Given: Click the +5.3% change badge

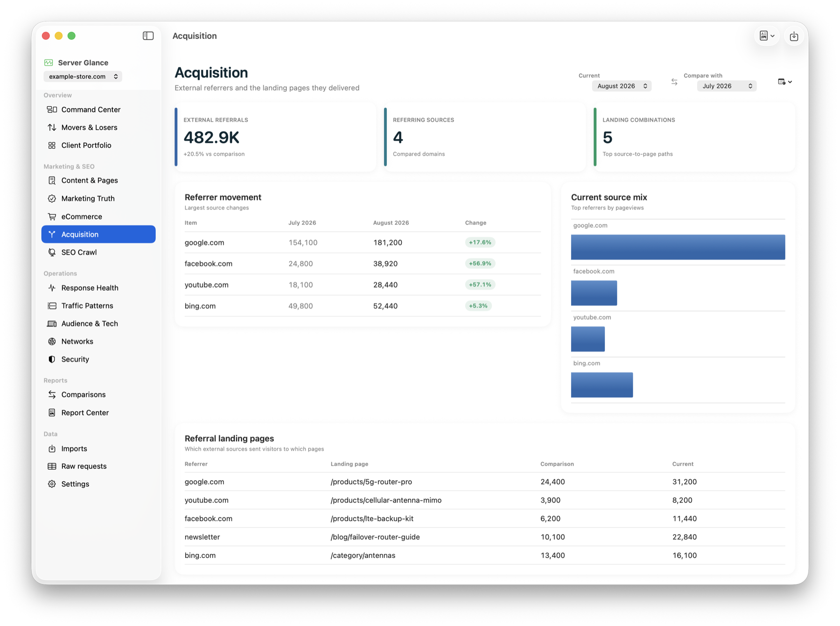Looking at the screenshot, I should coord(478,306).
